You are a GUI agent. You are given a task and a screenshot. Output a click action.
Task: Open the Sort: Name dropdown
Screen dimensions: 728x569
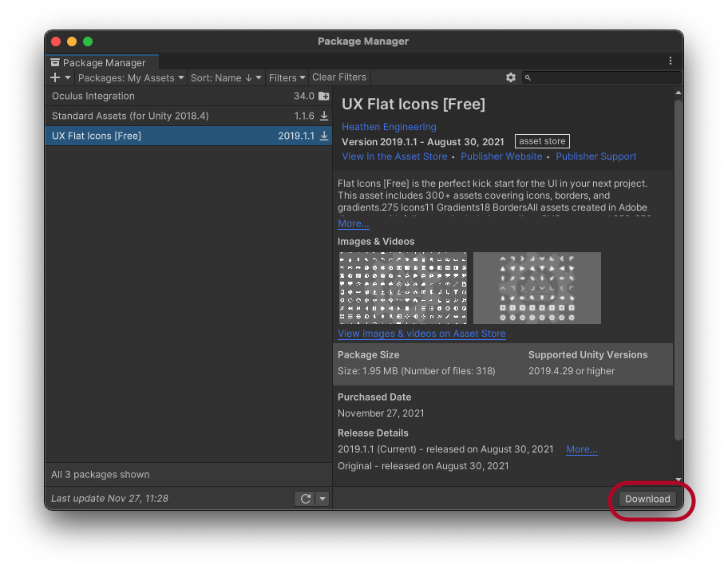tap(226, 77)
